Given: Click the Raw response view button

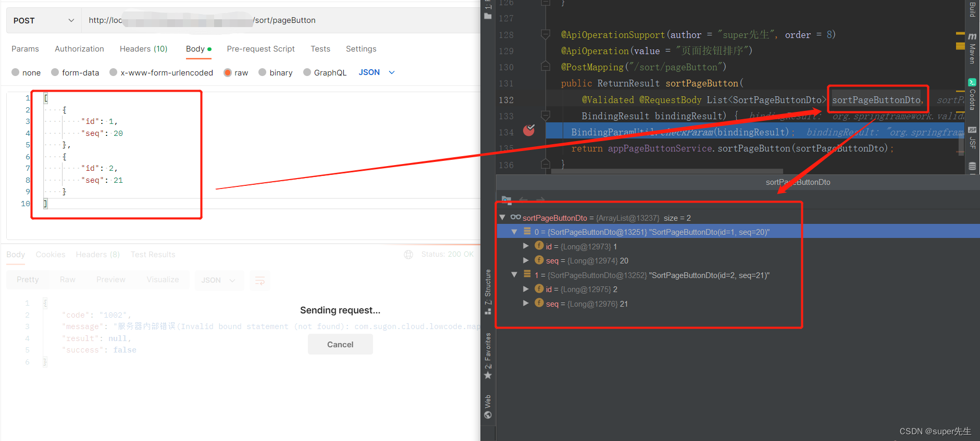Looking at the screenshot, I should coord(68,280).
